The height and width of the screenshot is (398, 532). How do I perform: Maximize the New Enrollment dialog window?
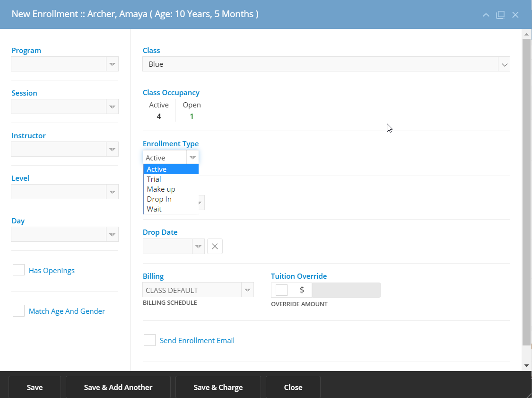click(x=500, y=15)
